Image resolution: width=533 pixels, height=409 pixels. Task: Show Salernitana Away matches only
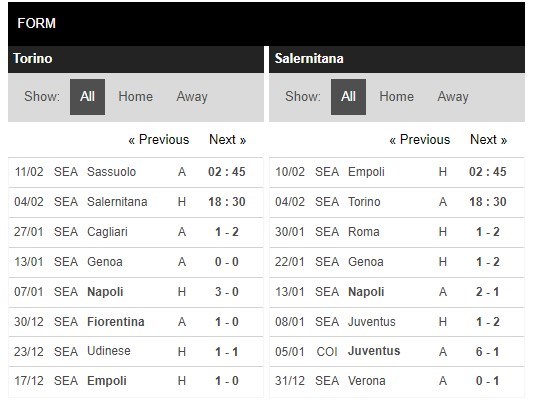[x=453, y=97]
